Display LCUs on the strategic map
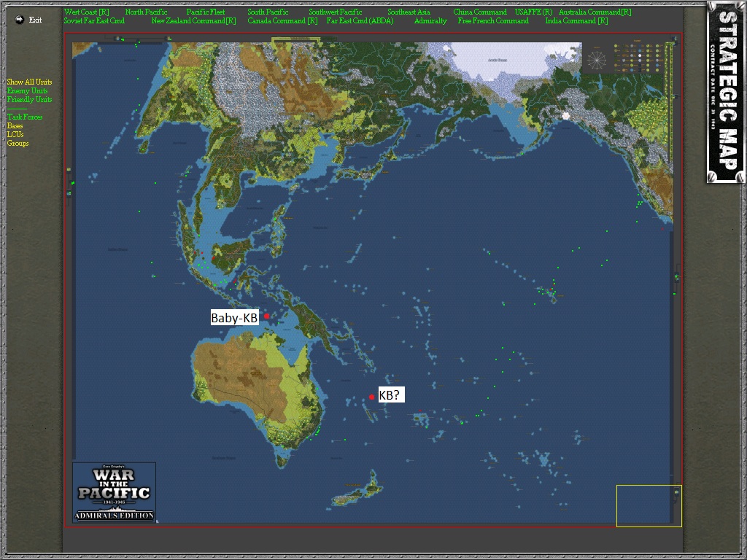The height and width of the screenshot is (560, 747). click(15, 134)
